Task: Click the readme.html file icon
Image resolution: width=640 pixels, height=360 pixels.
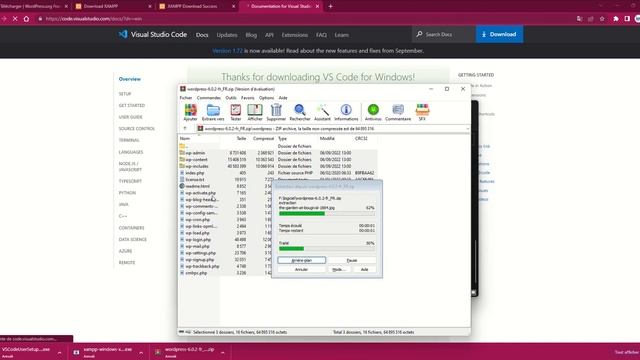Action: [x=182, y=186]
